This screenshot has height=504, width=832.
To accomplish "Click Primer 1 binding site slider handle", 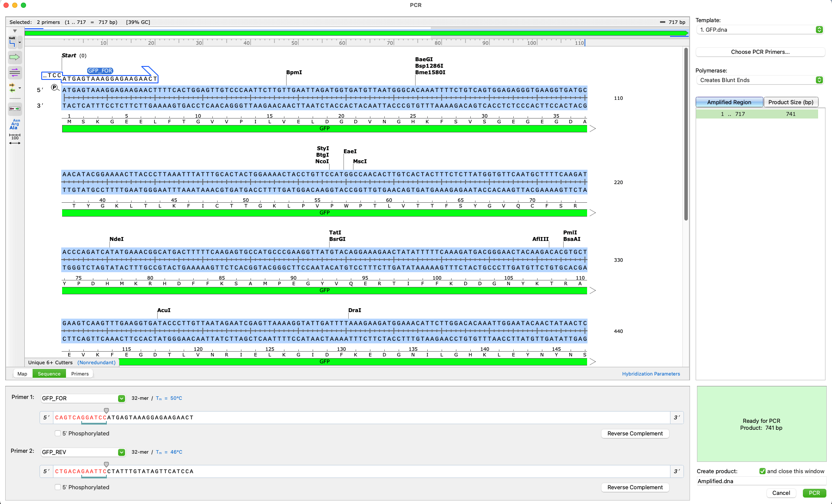I will tap(106, 410).
